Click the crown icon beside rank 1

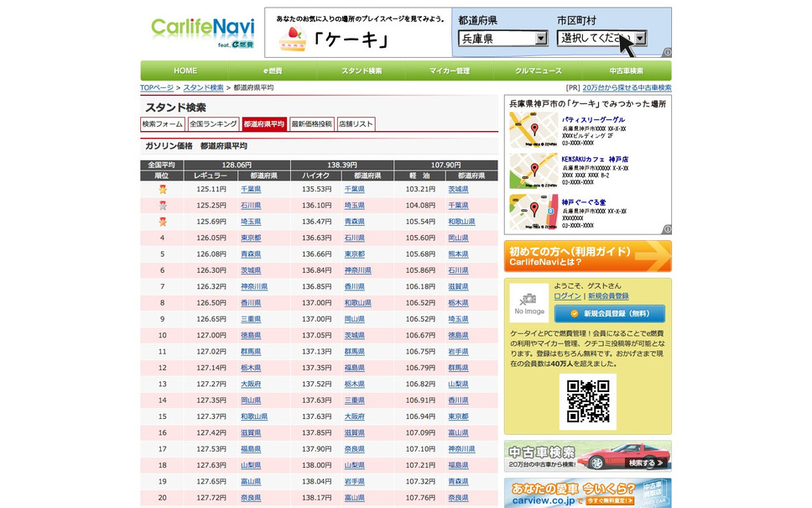pos(161,189)
